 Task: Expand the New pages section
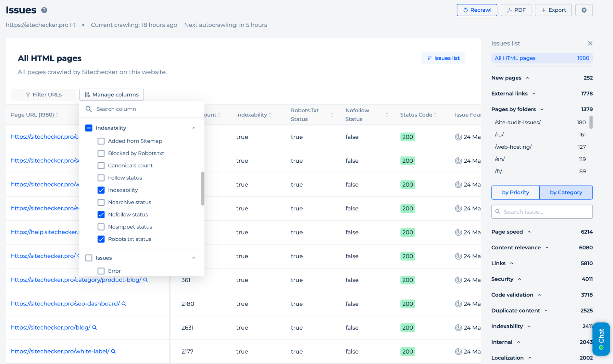(527, 78)
